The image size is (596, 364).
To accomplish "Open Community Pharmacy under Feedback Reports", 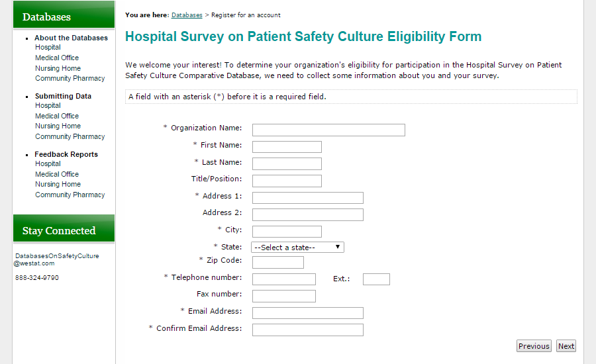I will point(70,195).
